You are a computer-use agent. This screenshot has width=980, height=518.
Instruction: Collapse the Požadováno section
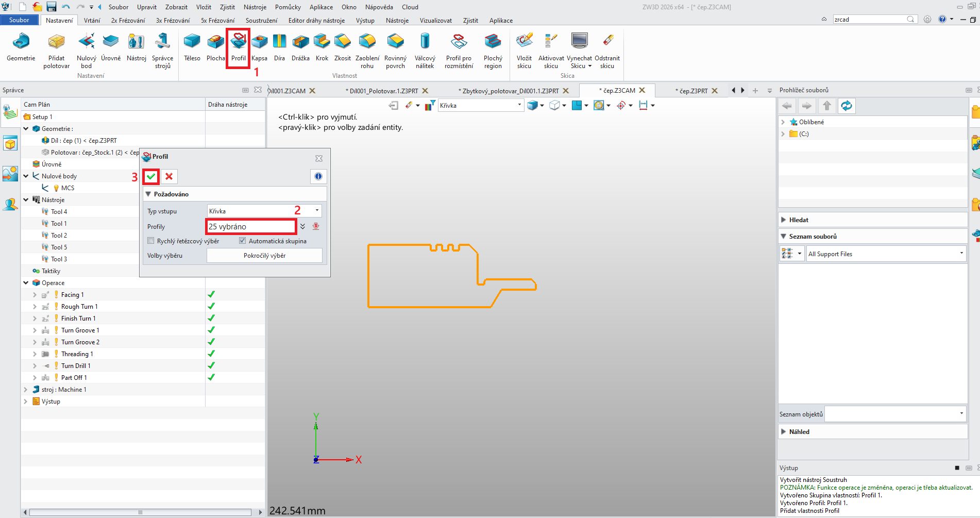tap(148, 194)
